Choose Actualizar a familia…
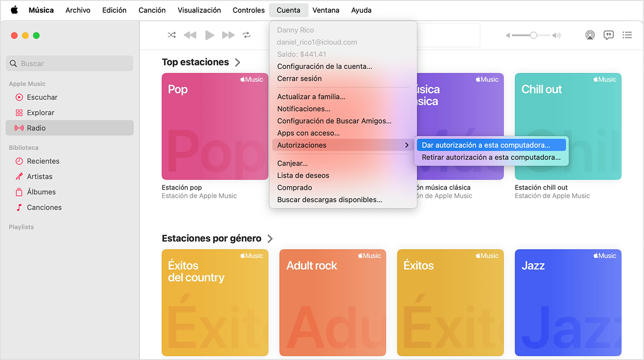Screen dimensions: 644x360 pyautogui.click(x=343, y=97)
